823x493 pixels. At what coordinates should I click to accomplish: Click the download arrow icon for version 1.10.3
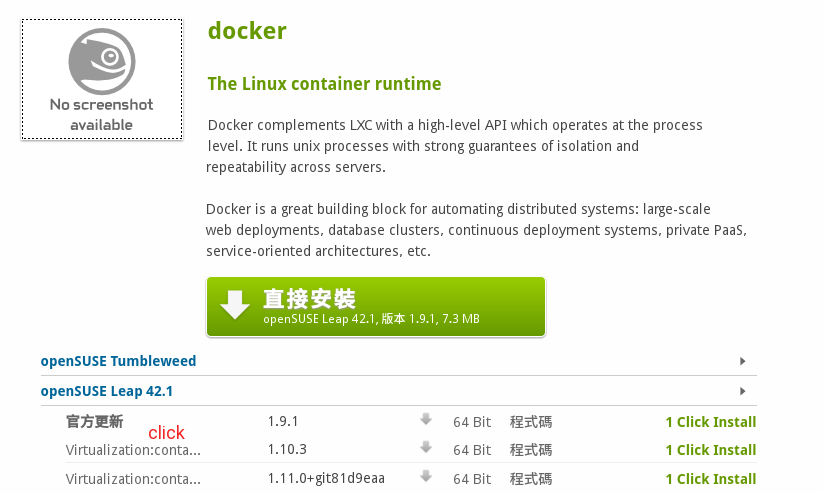coord(426,448)
